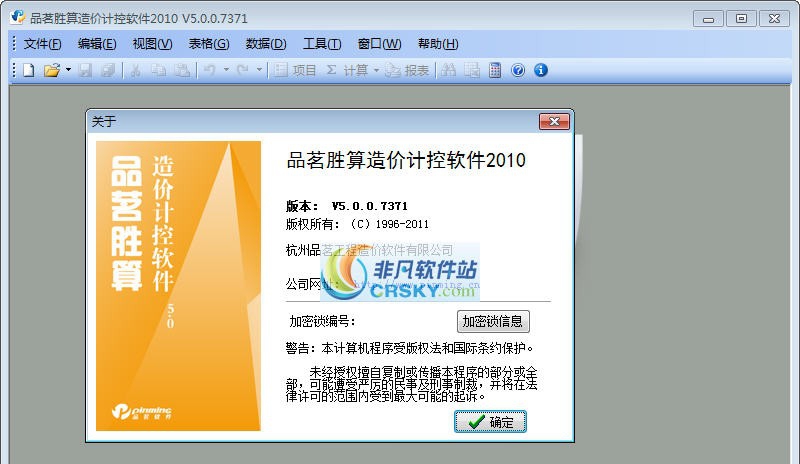Close the 关于 dialog with red X

(554, 121)
